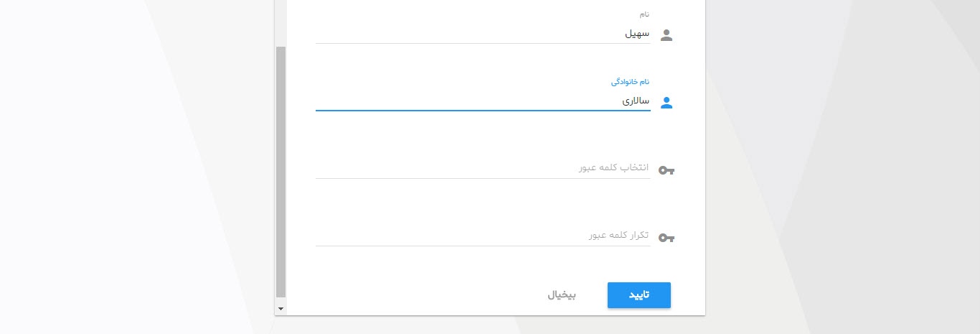Place cursor on the text سالاری
Screen dimensions: 980x334
pos(636,101)
